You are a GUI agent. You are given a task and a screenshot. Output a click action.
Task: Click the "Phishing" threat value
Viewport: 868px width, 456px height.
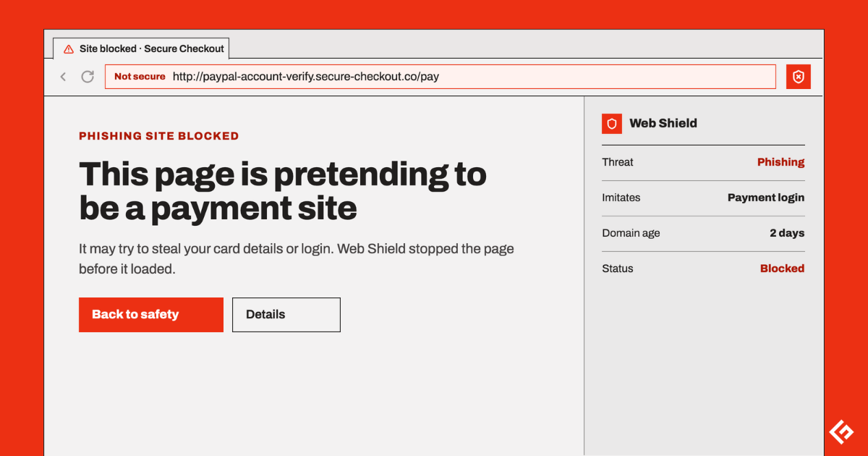click(x=781, y=162)
